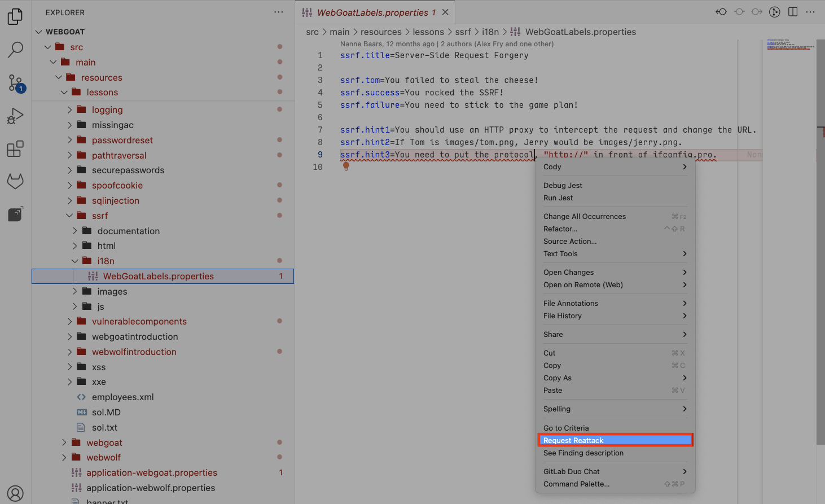Open the Cody submenu
The width and height of the screenshot is (825, 504).
click(x=615, y=166)
